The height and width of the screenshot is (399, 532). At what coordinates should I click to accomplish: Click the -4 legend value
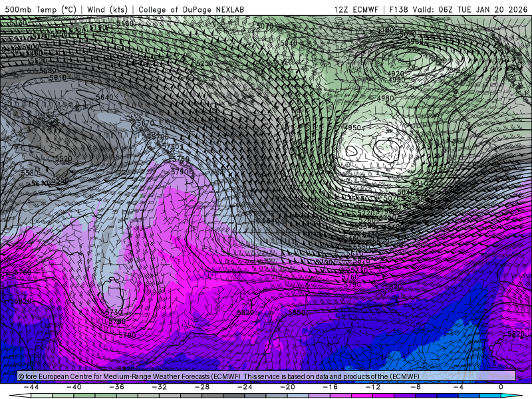(459, 387)
